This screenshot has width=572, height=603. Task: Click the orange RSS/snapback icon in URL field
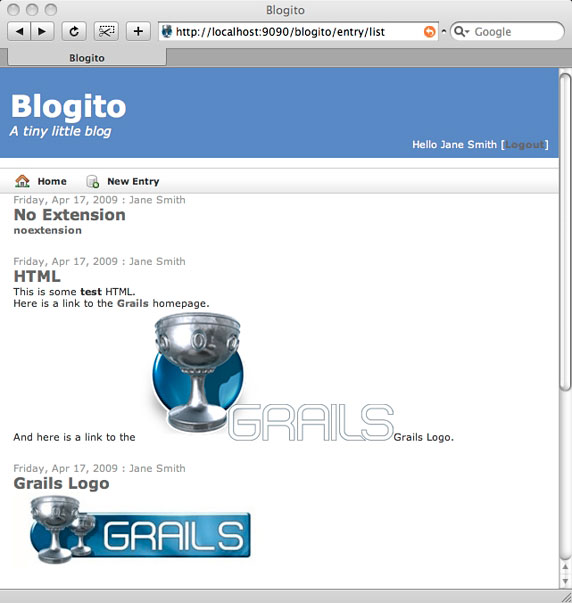click(429, 32)
